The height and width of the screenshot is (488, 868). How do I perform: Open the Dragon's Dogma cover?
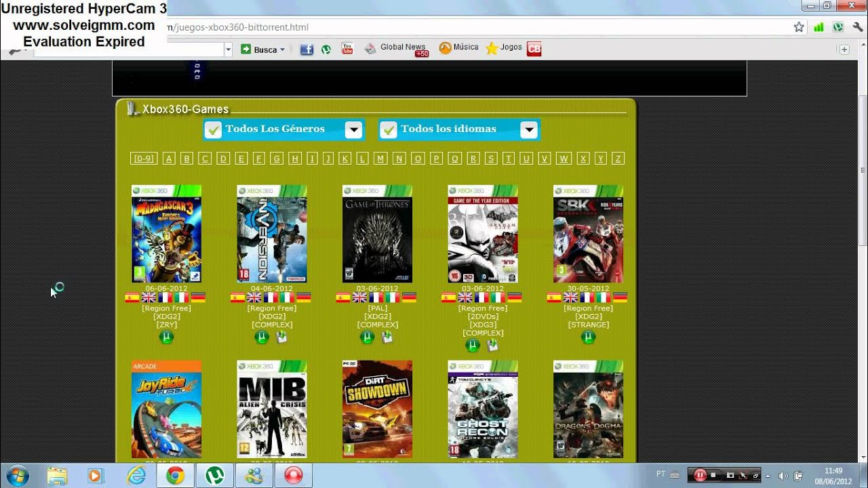pos(588,409)
